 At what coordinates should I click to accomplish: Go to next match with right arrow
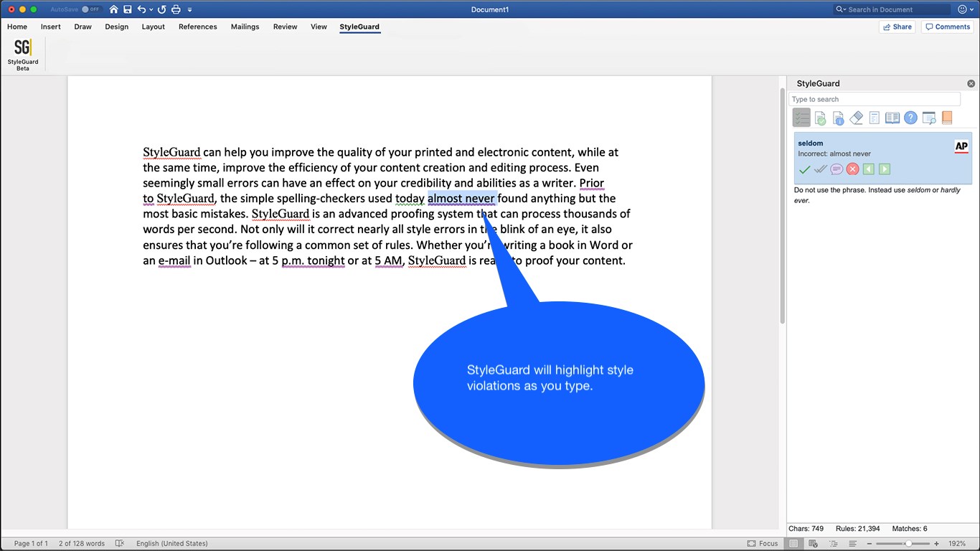(885, 169)
